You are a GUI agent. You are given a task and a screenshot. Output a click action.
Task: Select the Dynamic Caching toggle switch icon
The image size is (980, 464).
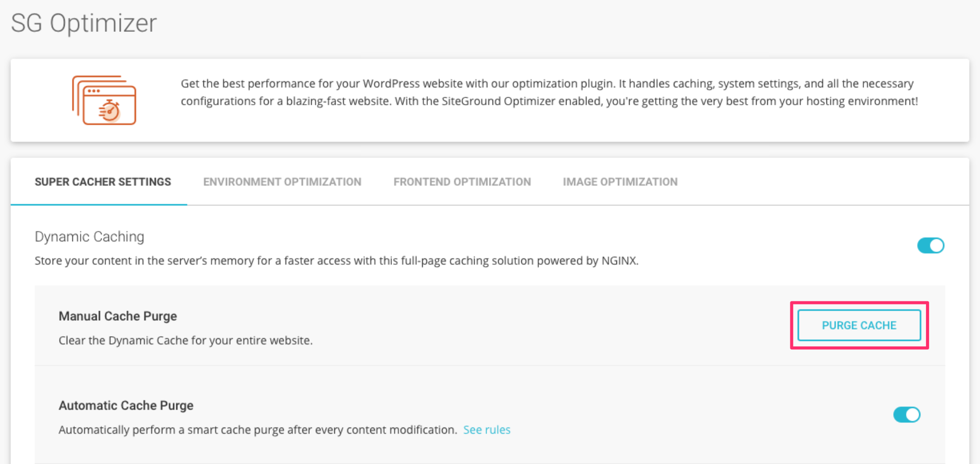tap(930, 245)
